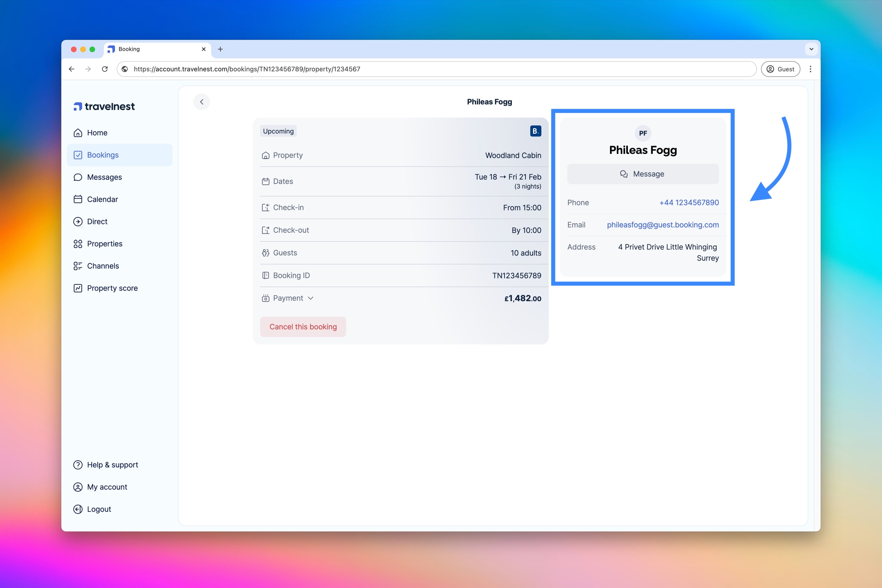Click the browser address bar URL
This screenshot has height=588, width=882.
247,69
